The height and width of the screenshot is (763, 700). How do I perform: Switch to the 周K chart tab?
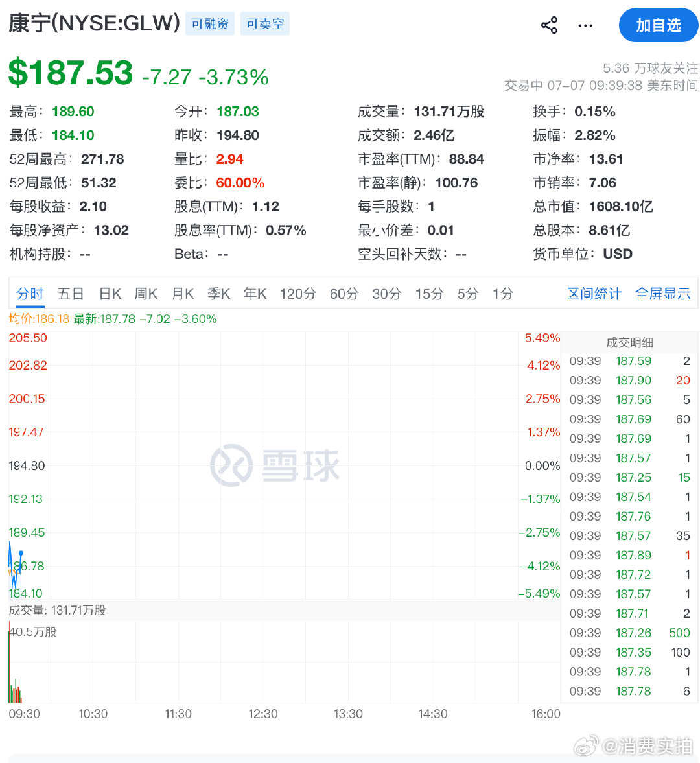pyautogui.click(x=146, y=294)
